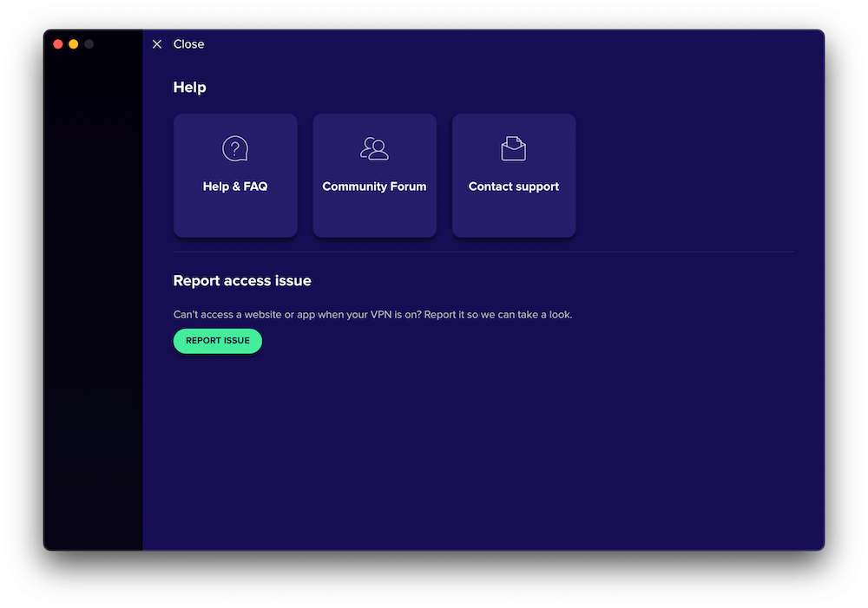868x608 pixels.
Task: Click the divider line below help cards
Action: coord(483,252)
